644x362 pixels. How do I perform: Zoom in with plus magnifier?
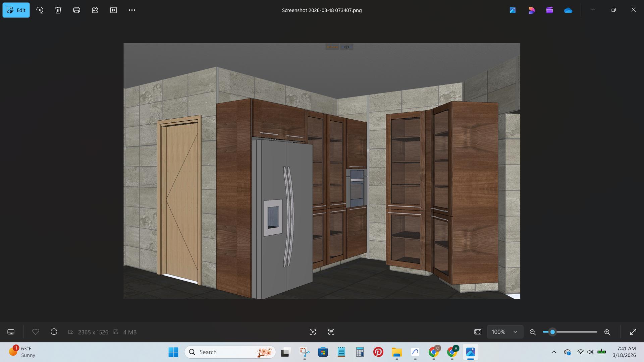point(607,332)
